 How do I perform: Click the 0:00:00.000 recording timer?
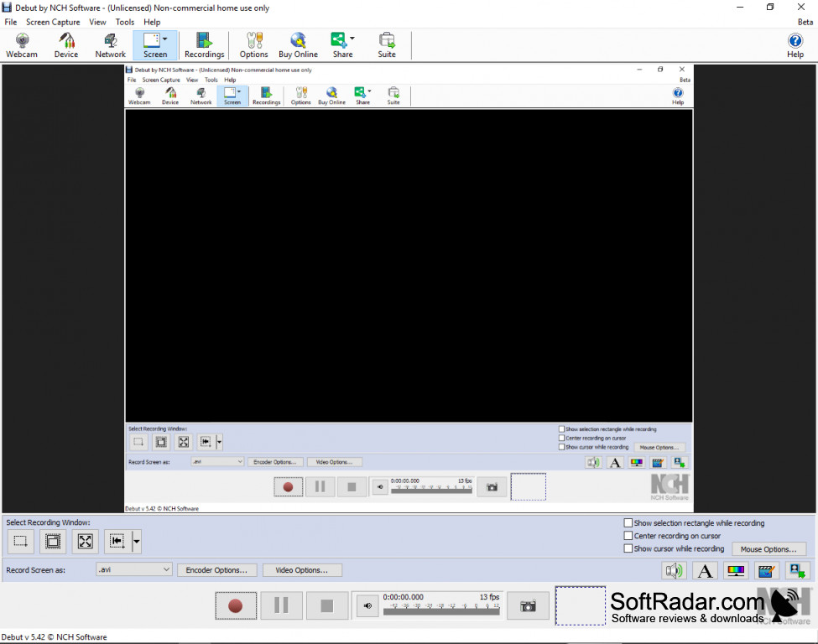pyautogui.click(x=404, y=597)
